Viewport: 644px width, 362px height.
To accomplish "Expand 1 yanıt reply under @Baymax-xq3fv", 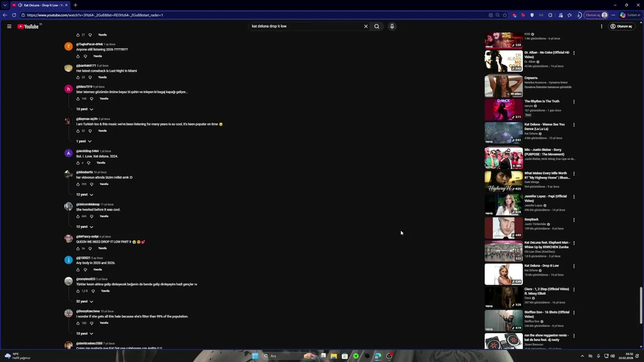I will [x=84, y=141].
